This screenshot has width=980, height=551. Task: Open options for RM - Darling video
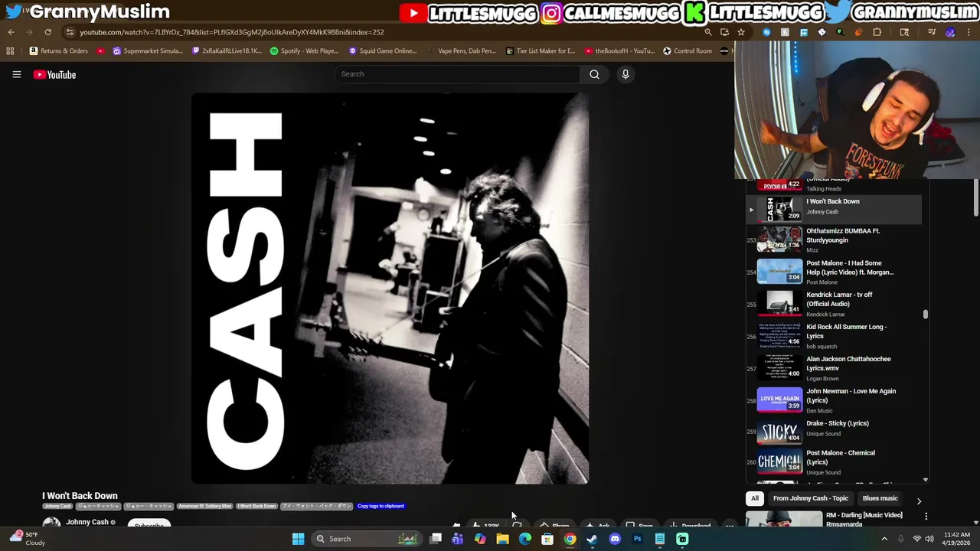(926, 517)
